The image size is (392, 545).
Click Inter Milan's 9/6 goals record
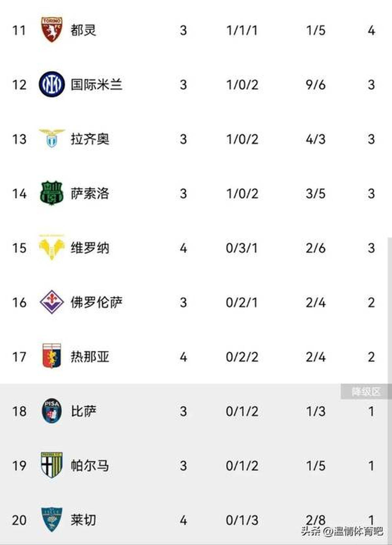[315, 85]
